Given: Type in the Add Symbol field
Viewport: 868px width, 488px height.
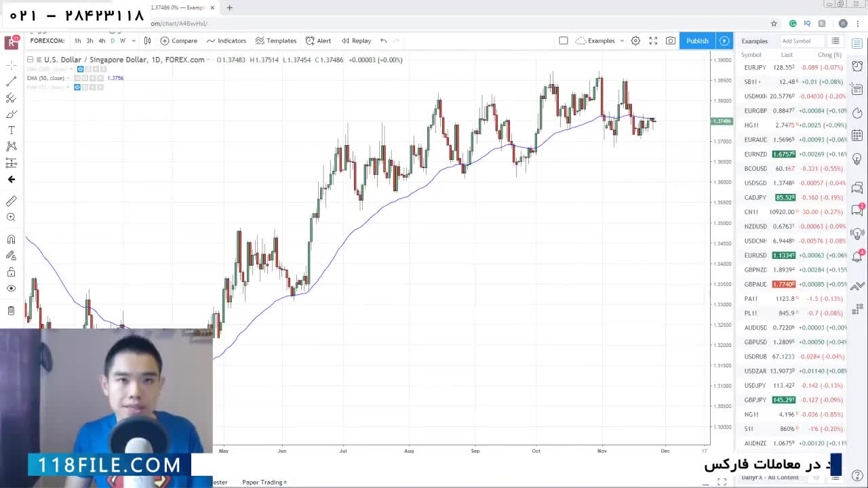Looking at the screenshot, I should (x=800, y=41).
